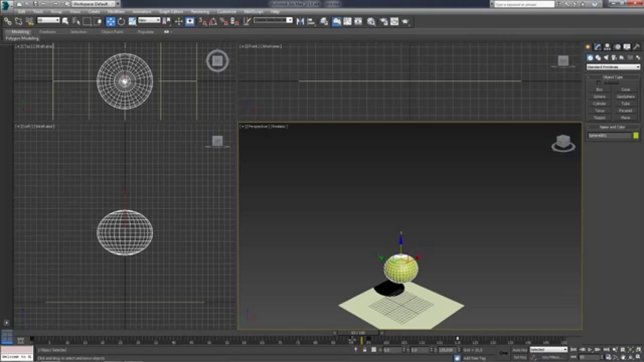The width and height of the screenshot is (644, 362).
Task: Toggle the AutoGrid checkbox
Action: (x=599, y=83)
